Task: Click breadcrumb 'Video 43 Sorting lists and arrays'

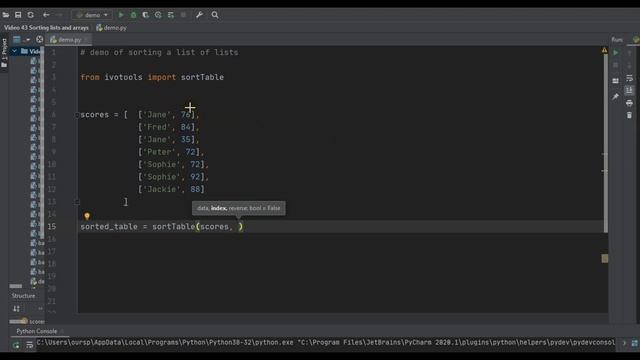Action: pyautogui.click(x=46, y=28)
